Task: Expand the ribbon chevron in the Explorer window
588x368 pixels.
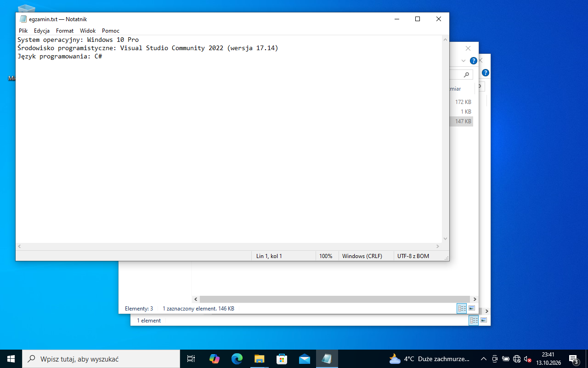Action: [x=464, y=61]
